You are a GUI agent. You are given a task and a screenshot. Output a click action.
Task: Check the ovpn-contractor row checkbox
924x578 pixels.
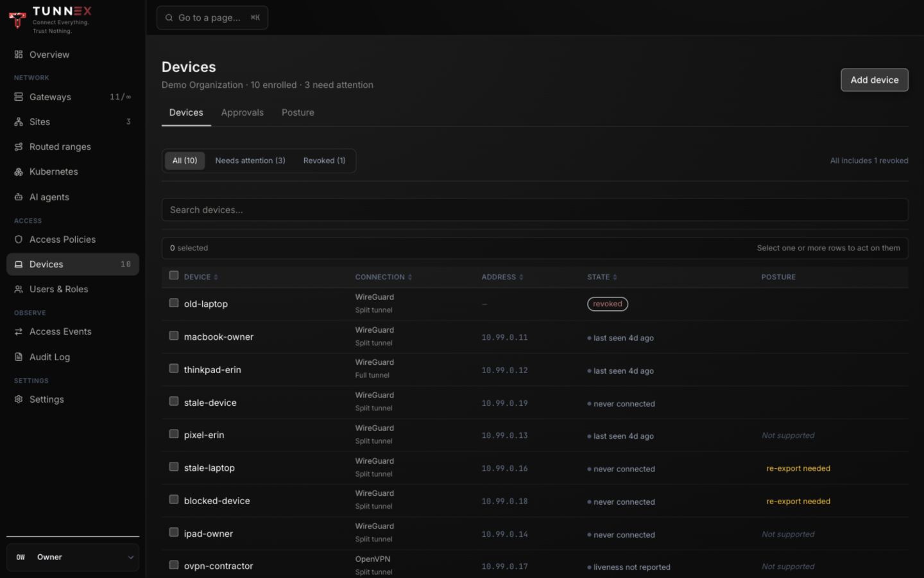point(174,565)
